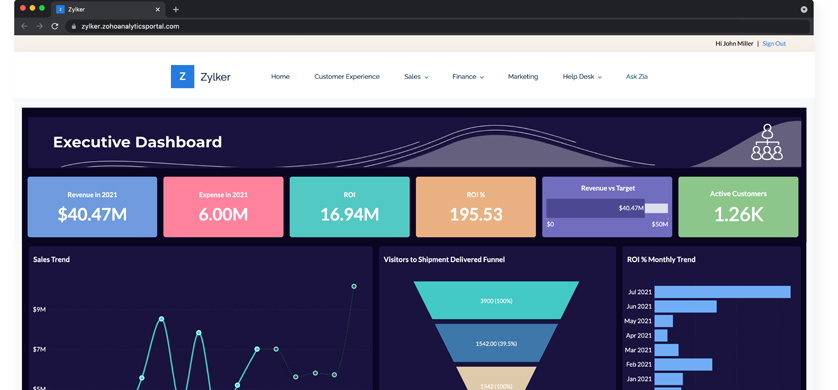
Task: Click the Mar 2021 ROI bar
Action: [x=666, y=350]
